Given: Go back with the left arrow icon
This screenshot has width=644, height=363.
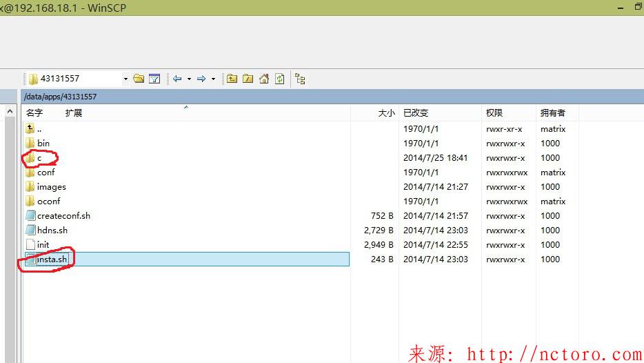Looking at the screenshot, I should click(x=177, y=79).
